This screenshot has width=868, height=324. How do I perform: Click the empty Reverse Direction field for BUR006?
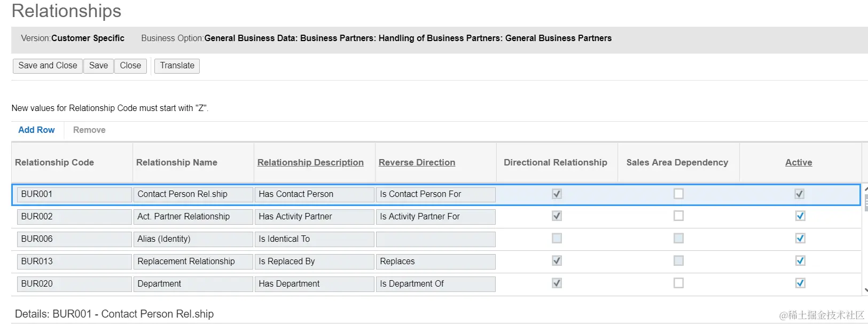[x=435, y=239]
